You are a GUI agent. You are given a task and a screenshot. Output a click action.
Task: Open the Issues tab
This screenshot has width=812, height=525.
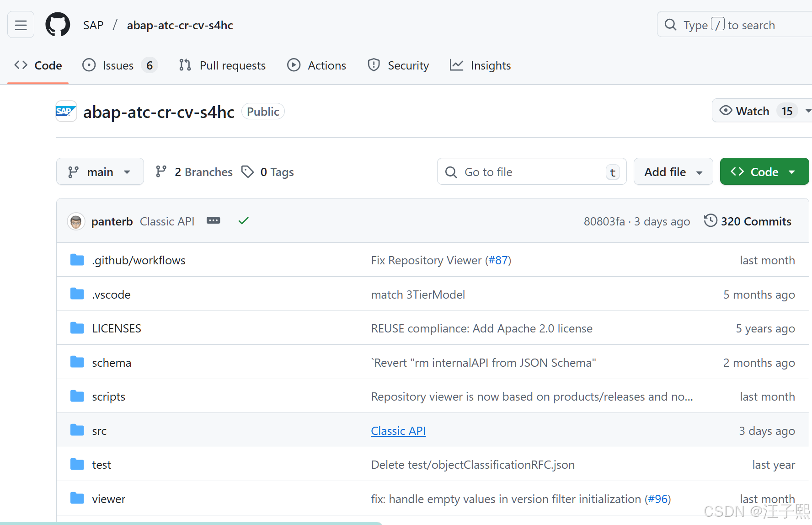(x=119, y=65)
